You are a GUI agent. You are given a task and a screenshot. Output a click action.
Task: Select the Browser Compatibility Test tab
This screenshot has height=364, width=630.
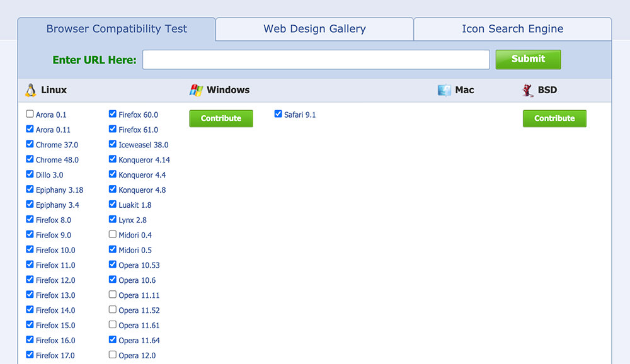click(x=117, y=29)
